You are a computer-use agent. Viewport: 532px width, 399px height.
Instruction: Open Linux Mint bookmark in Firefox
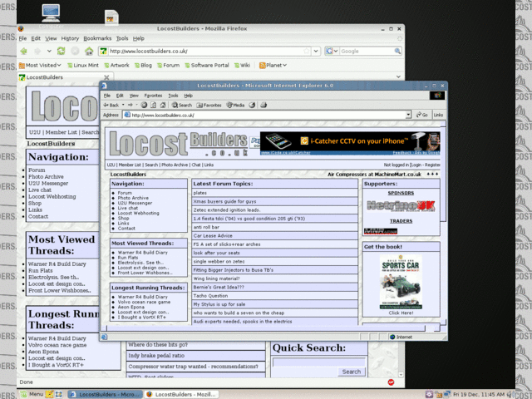coord(83,65)
